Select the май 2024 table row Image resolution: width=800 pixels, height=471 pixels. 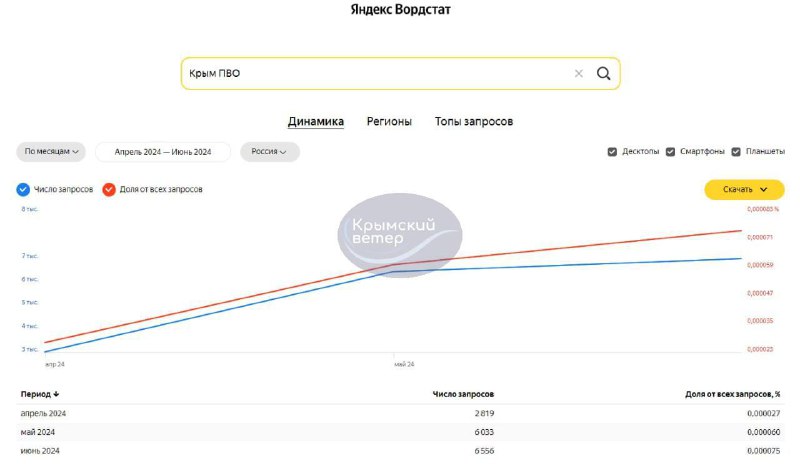click(401, 432)
